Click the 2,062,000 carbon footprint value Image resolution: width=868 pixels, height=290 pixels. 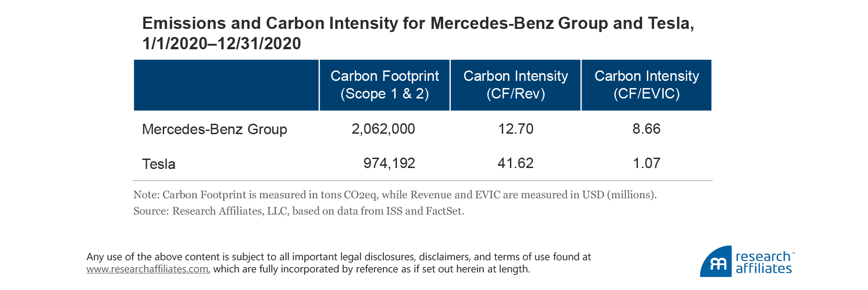click(x=383, y=129)
